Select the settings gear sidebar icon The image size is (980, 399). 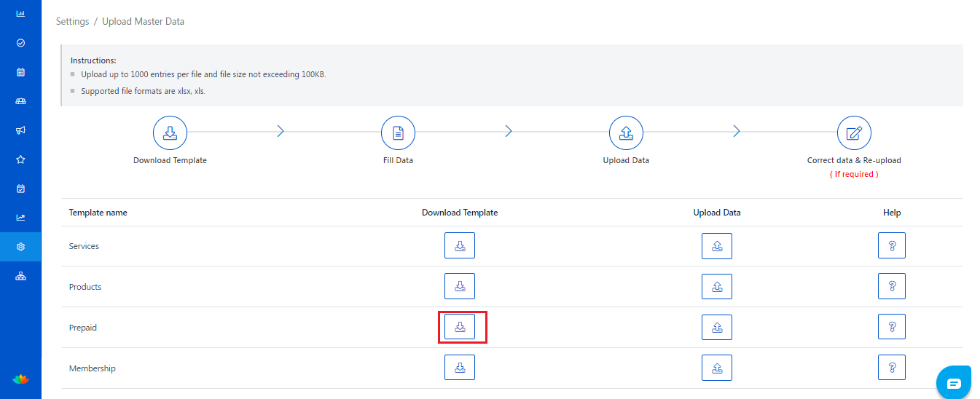click(20, 247)
